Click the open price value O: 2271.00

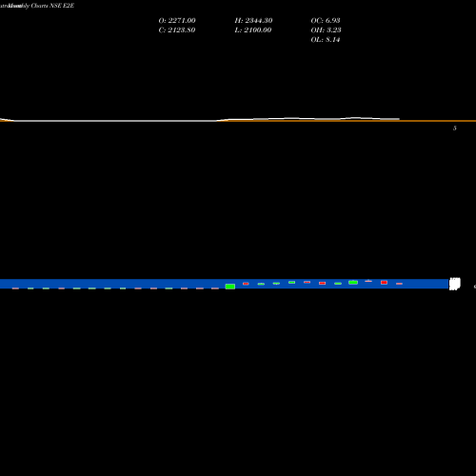pyautogui.click(x=177, y=21)
